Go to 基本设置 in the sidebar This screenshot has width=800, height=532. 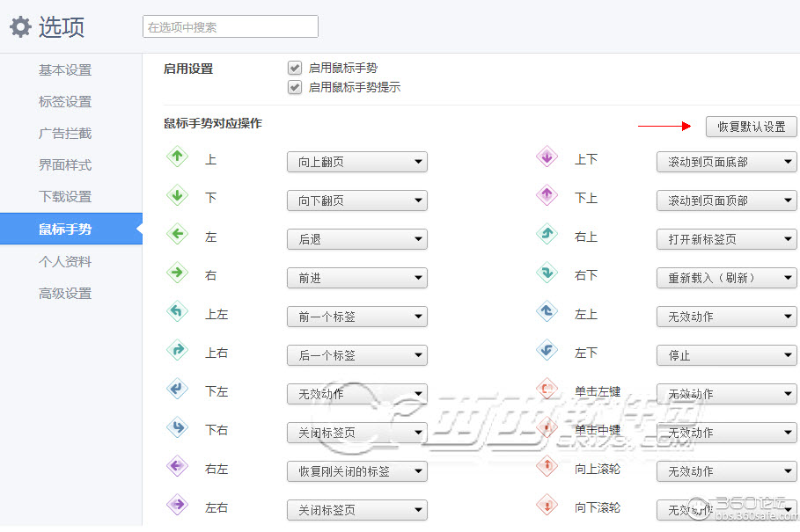[65, 69]
